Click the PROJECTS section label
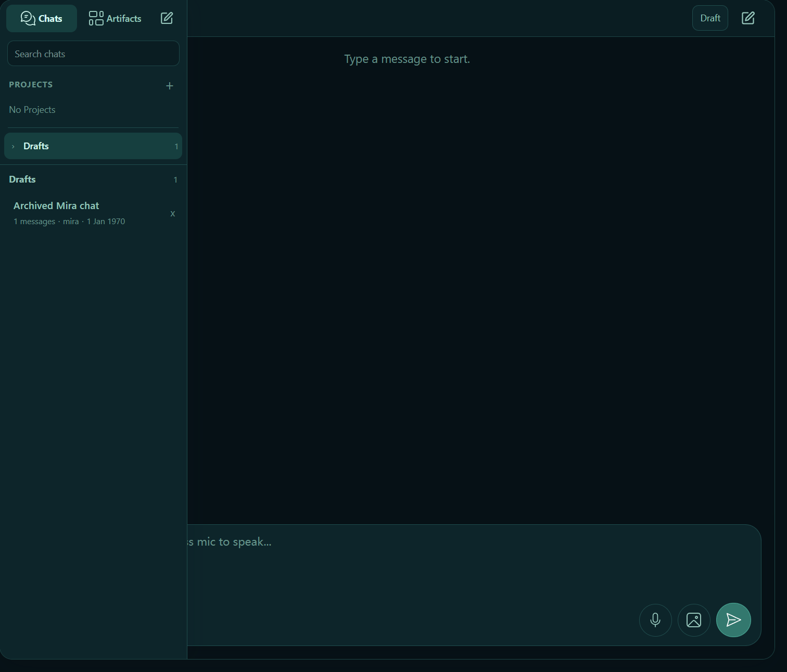The height and width of the screenshot is (672, 787). click(x=31, y=85)
